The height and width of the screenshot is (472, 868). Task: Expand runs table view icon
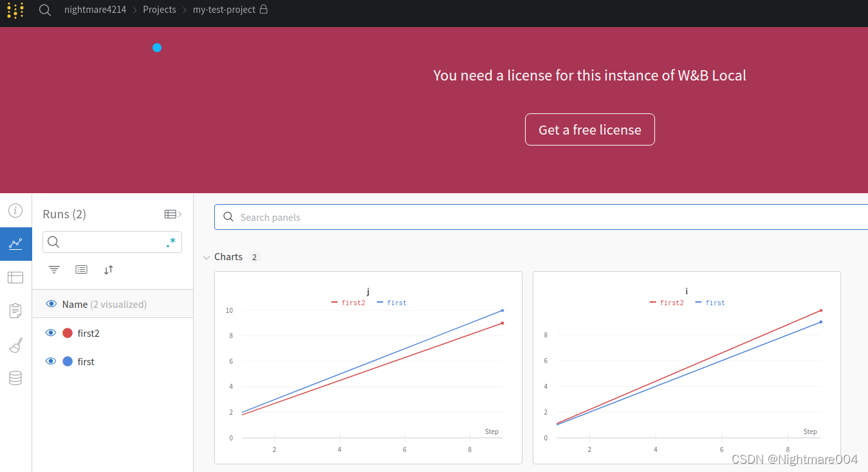click(173, 214)
